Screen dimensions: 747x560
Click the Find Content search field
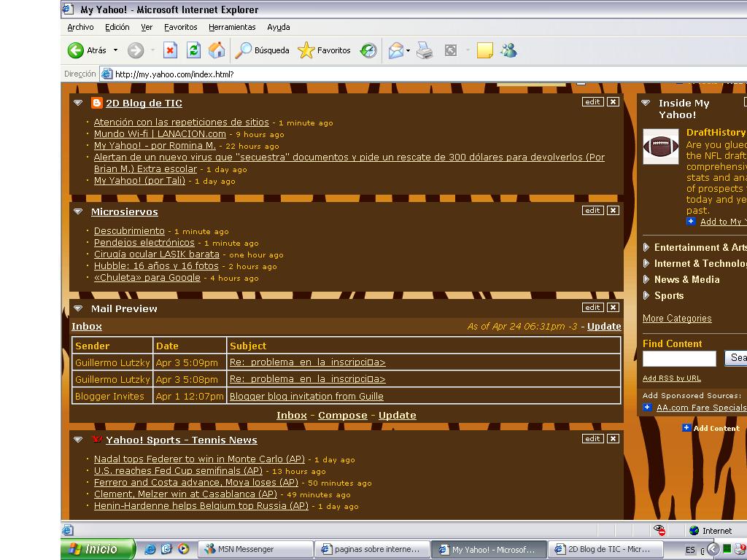(679, 359)
